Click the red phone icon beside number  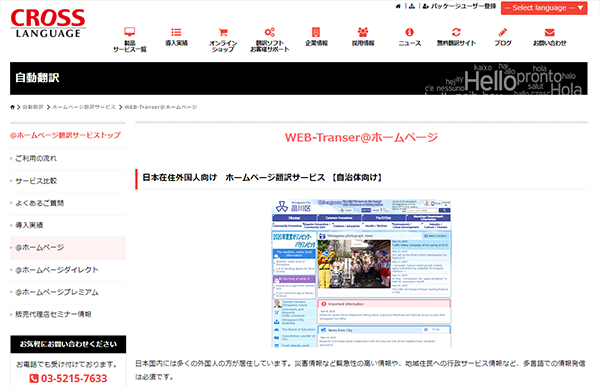[34, 378]
